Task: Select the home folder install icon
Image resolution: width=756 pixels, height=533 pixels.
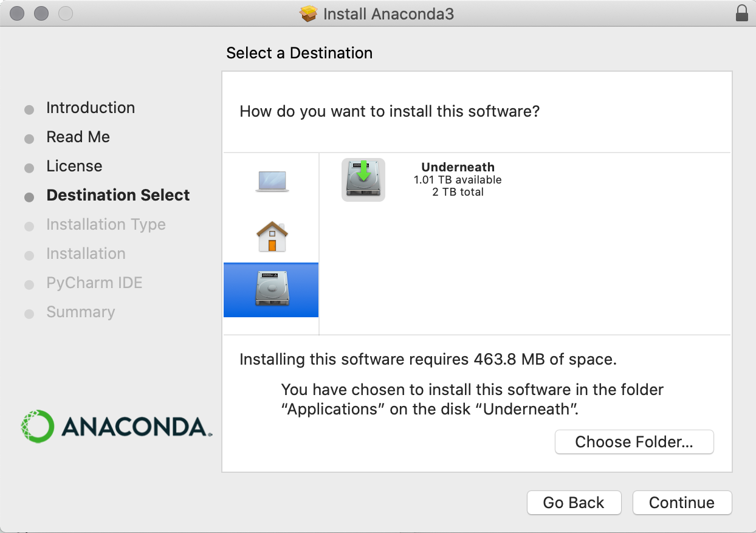Action: click(x=272, y=236)
